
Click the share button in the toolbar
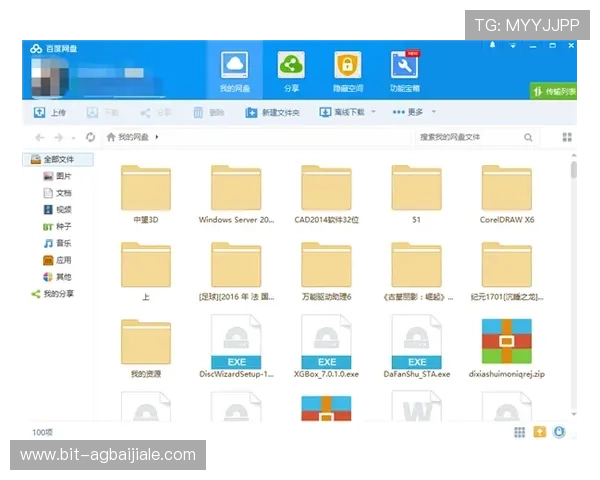(155, 112)
